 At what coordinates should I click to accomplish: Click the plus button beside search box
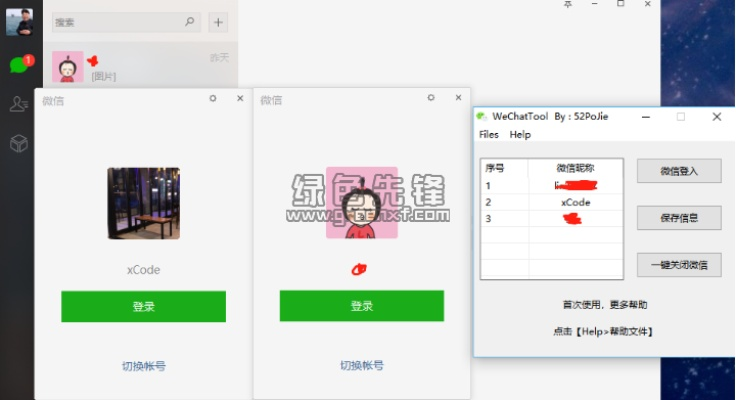click(219, 22)
